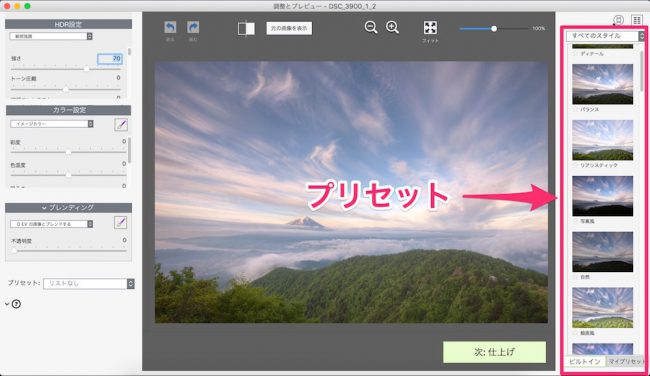Click the single-column preset layout icon
The image size is (650, 376).
618,20
